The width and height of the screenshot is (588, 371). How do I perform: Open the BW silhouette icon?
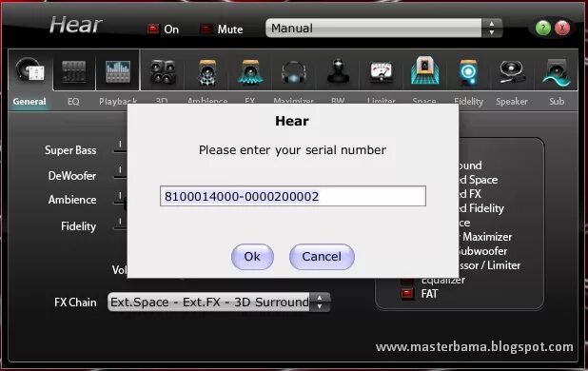338,70
